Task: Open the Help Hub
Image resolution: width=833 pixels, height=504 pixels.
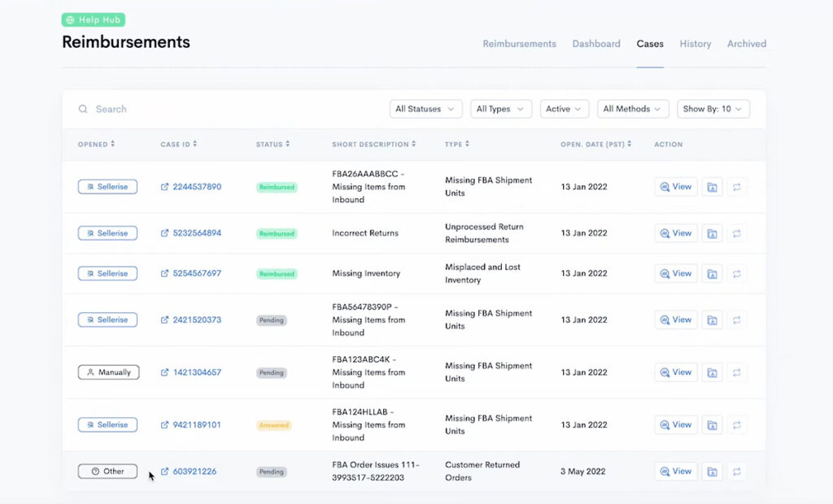Action: [x=93, y=20]
